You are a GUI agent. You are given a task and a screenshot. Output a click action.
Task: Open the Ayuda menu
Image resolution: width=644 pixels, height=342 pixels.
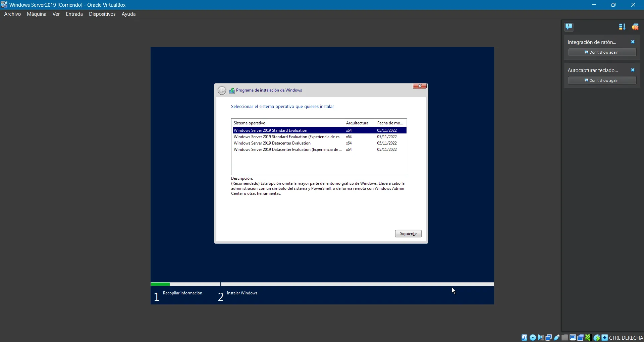click(128, 14)
